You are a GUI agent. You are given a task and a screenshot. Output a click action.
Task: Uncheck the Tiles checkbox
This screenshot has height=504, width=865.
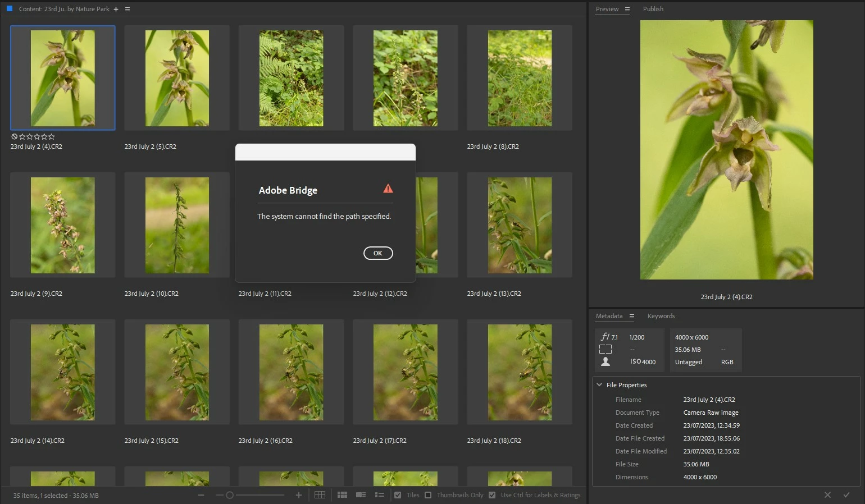click(398, 495)
